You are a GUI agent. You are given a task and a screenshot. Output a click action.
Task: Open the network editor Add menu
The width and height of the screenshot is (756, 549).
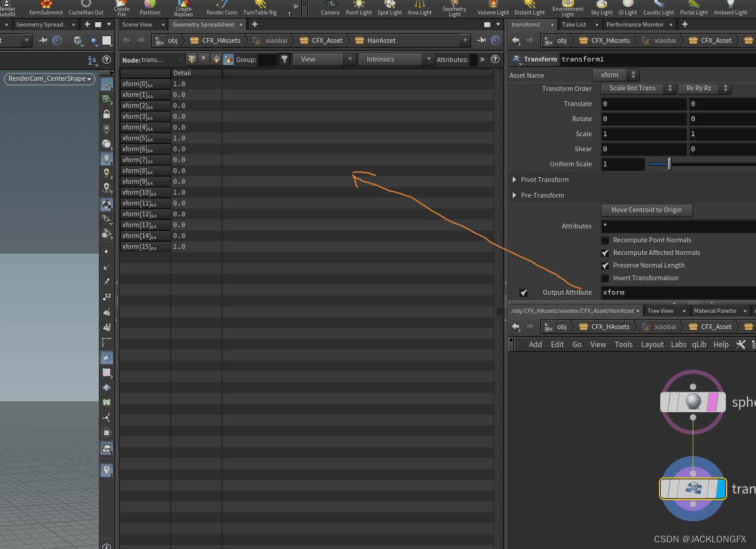(536, 344)
